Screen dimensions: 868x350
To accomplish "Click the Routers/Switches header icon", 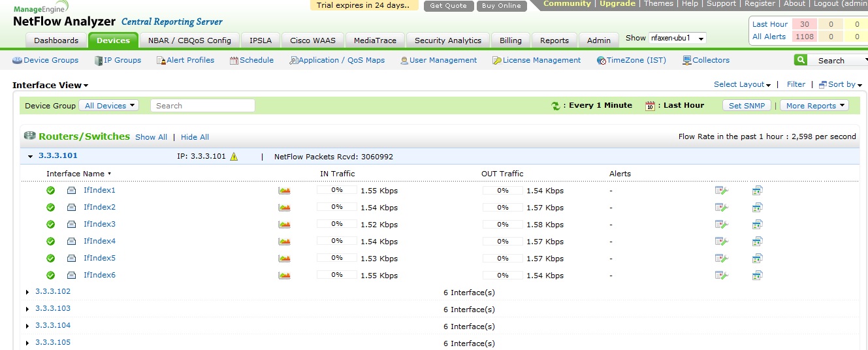I will tap(30, 136).
